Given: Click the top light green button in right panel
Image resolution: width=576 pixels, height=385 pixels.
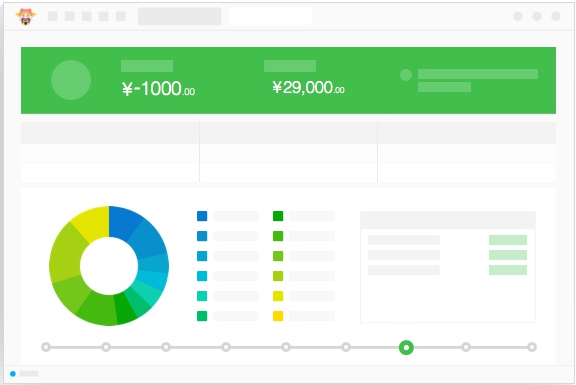Looking at the screenshot, I should coord(508,240).
